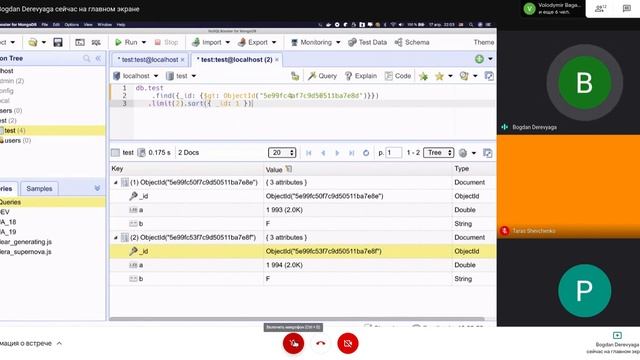640x360 pixels.
Task: Click the results settings gear icon
Action: 463,153
